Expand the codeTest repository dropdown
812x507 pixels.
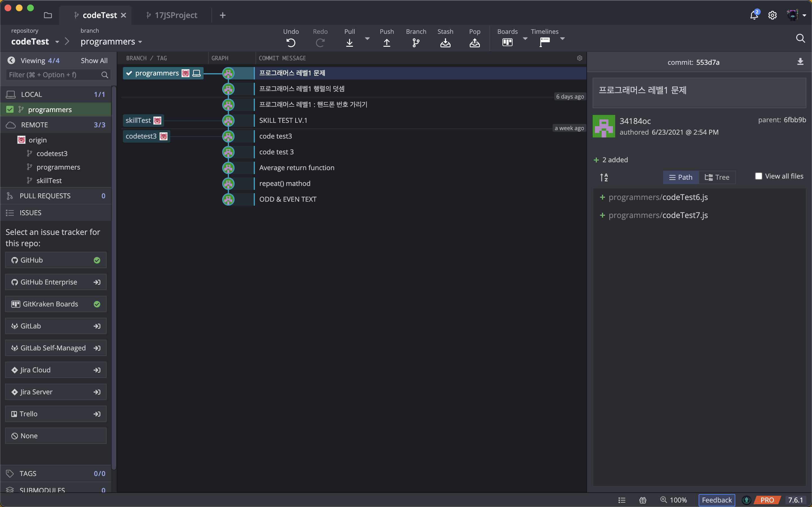coord(57,42)
